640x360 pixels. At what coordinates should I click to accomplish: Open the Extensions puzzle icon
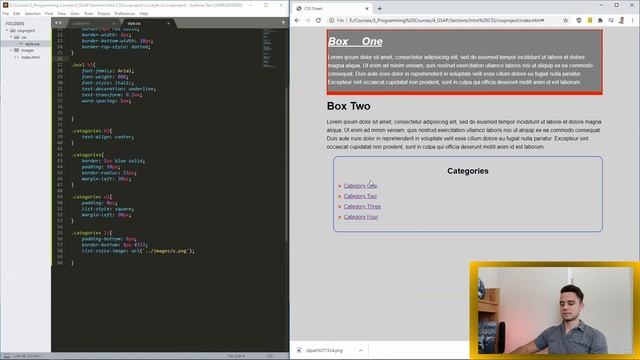coord(600,20)
